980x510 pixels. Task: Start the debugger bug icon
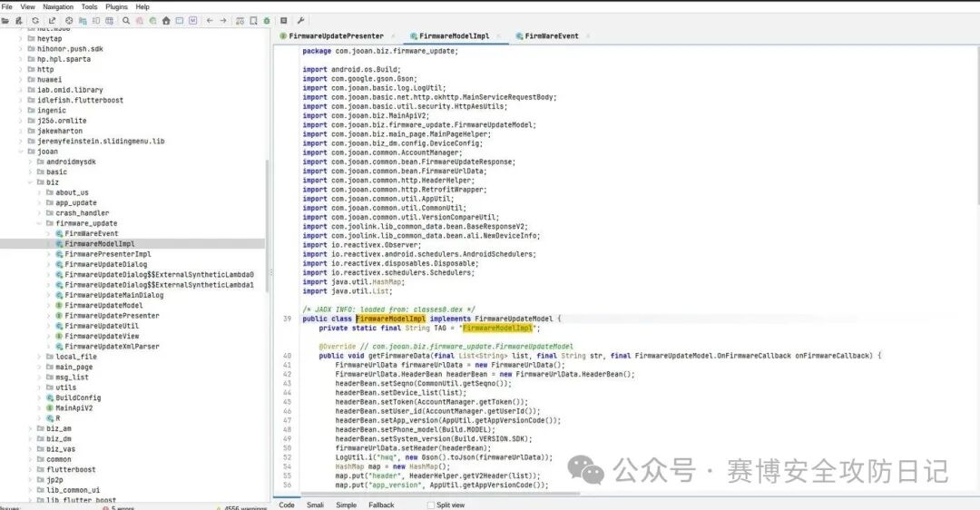(x=267, y=21)
